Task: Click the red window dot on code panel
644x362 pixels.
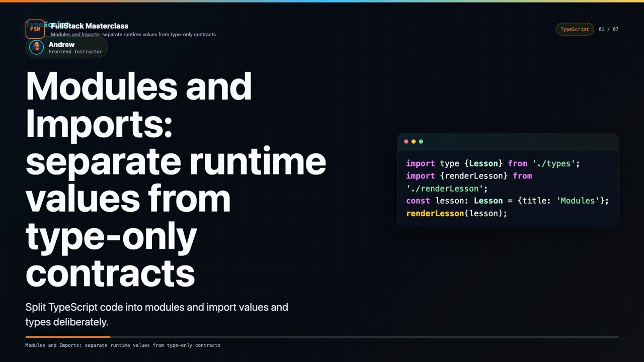Action: pos(406,142)
